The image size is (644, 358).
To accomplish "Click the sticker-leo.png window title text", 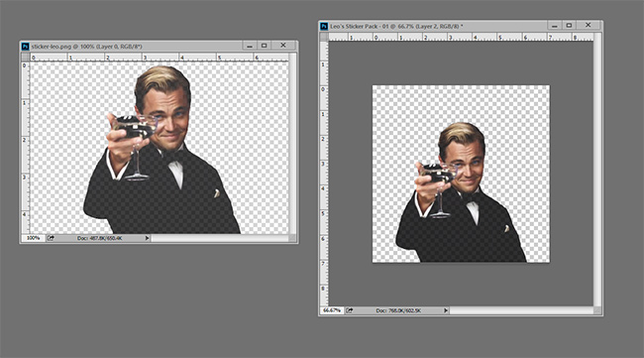I will pos(86,47).
